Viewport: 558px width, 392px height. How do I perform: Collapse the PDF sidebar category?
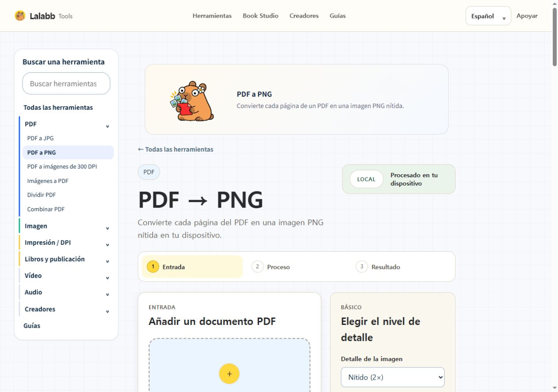pyautogui.click(x=66, y=124)
